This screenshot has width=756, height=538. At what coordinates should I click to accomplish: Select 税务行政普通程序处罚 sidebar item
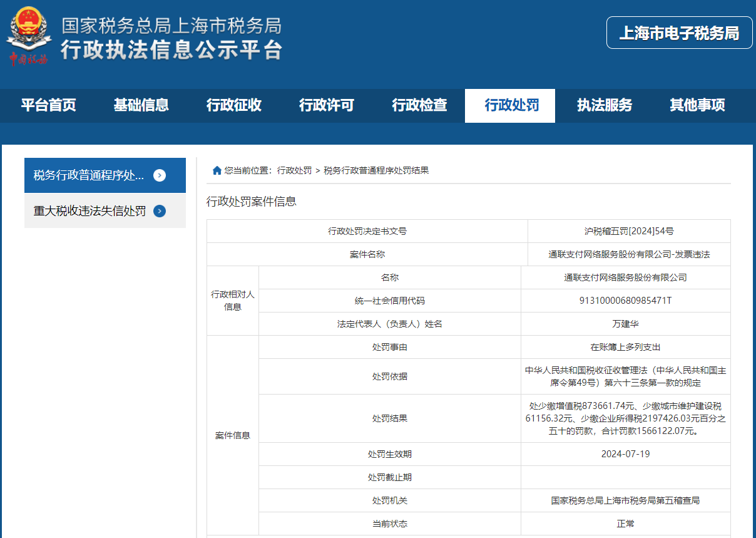(105, 175)
